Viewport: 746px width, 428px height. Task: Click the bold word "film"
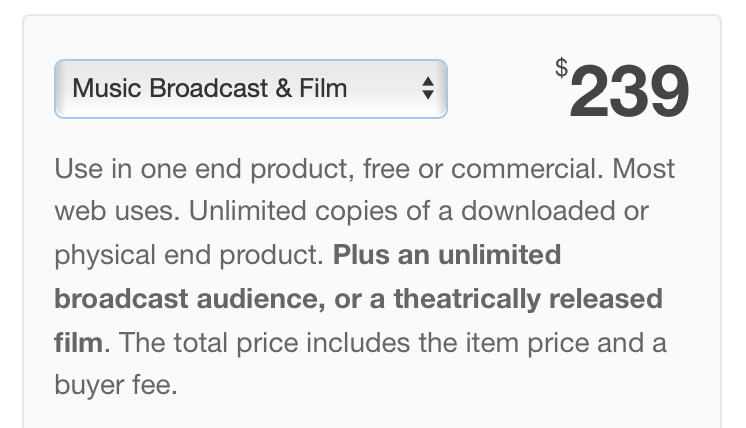(x=78, y=342)
